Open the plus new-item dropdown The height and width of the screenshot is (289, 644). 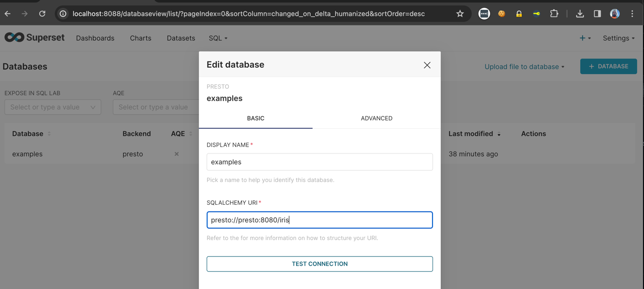pos(585,38)
